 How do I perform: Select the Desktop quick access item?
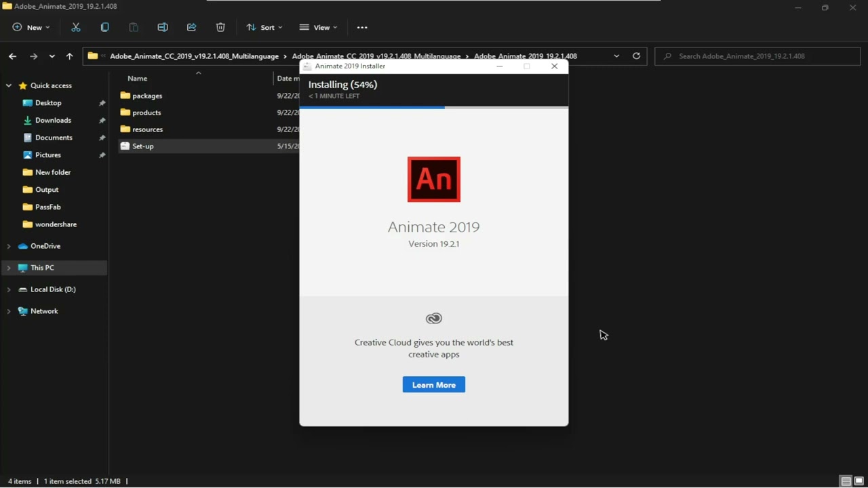point(48,103)
